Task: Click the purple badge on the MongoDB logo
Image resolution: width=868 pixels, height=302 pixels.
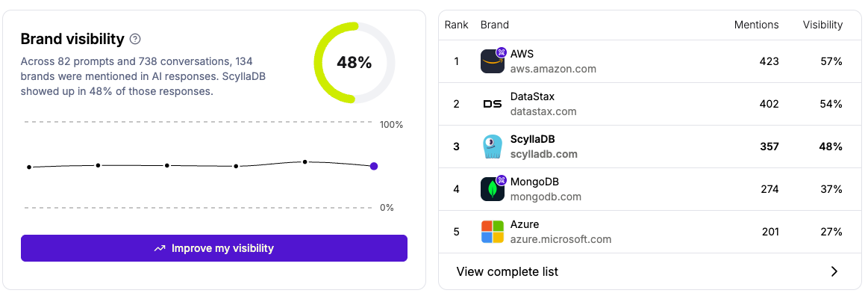Action: pos(502,180)
